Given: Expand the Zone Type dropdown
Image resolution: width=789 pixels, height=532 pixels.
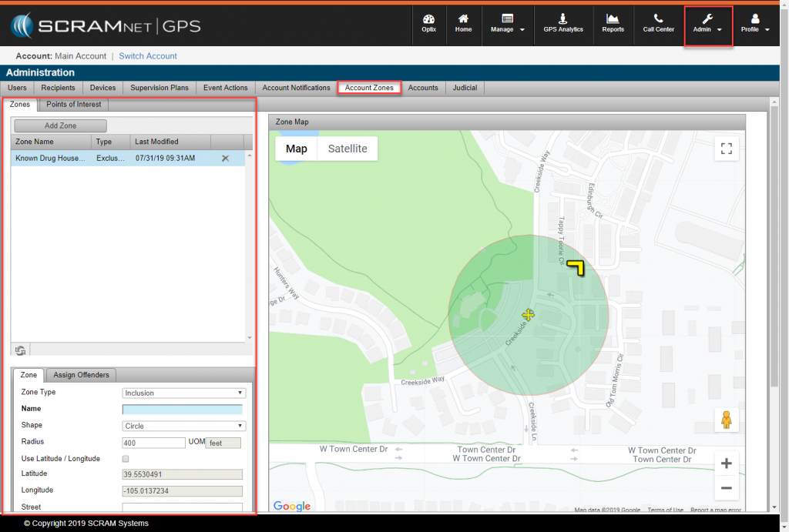Looking at the screenshot, I should point(183,393).
